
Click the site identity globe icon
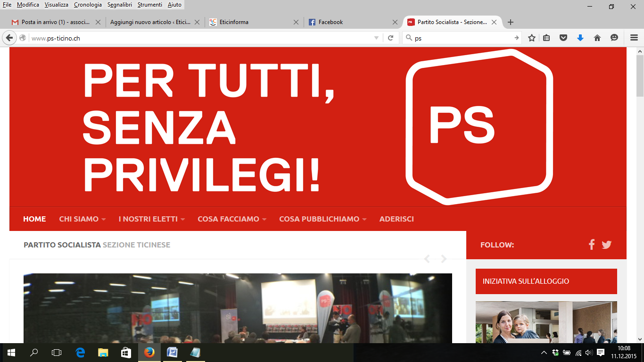(23, 38)
